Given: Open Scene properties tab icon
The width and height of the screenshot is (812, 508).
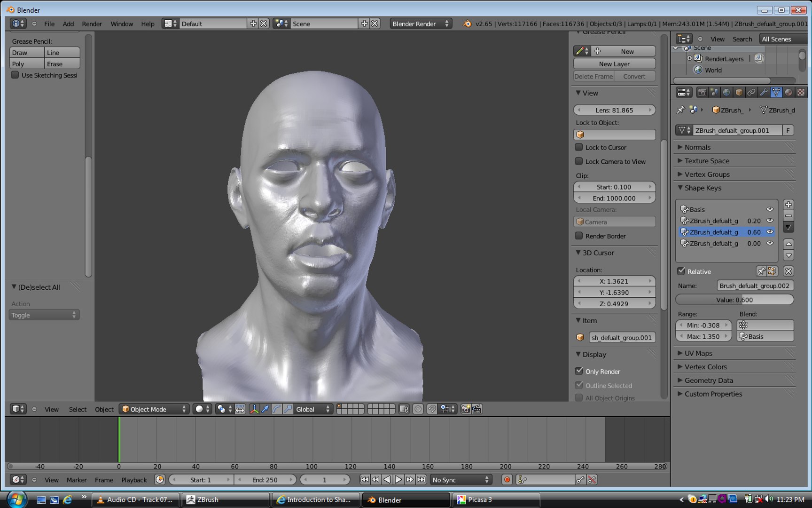Looking at the screenshot, I should [714, 92].
